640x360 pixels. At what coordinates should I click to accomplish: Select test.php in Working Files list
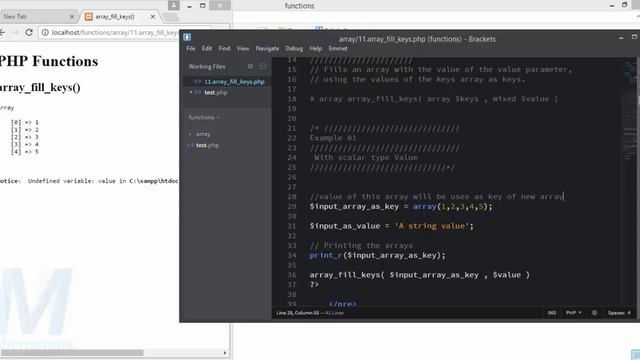pyautogui.click(x=216, y=93)
